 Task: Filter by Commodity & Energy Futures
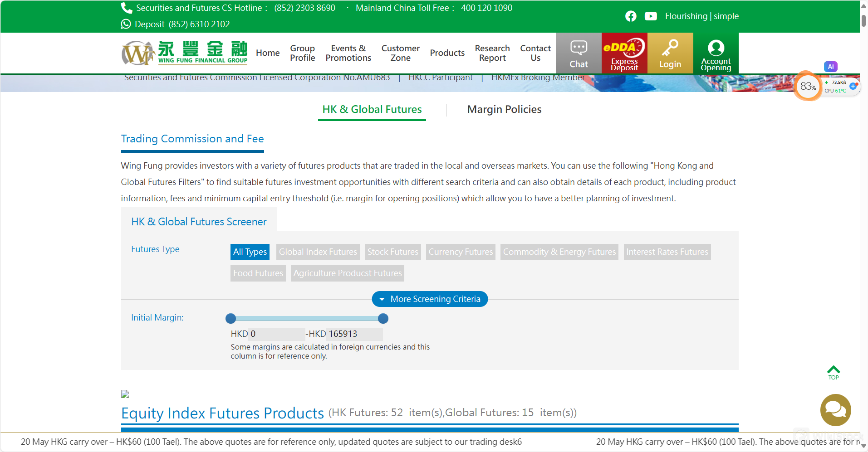coord(559,252)
